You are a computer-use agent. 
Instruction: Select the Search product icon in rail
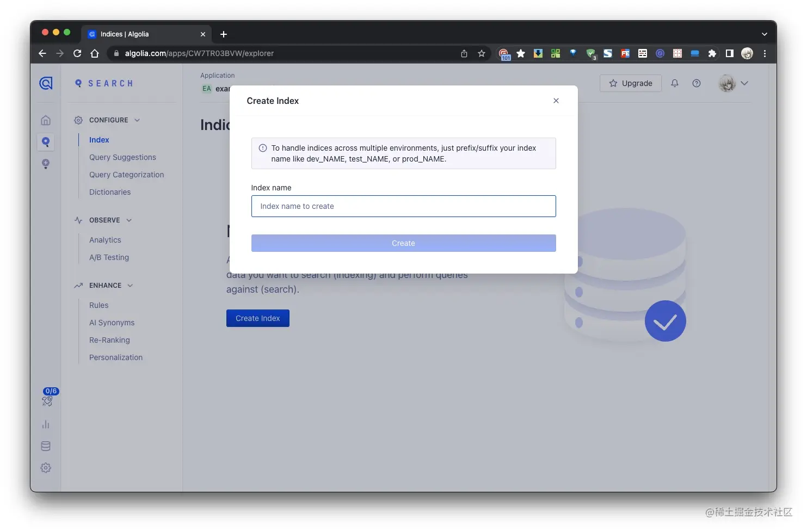pos(46,142)
